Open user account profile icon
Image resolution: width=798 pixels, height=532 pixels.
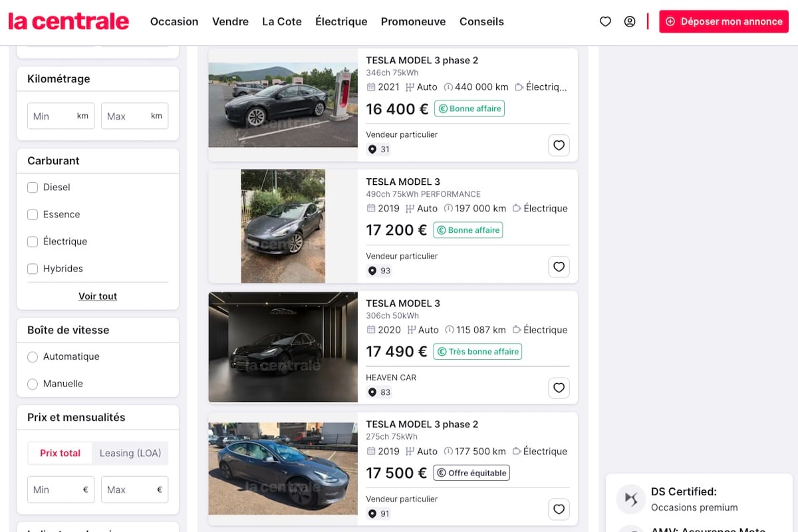point(630,21)
